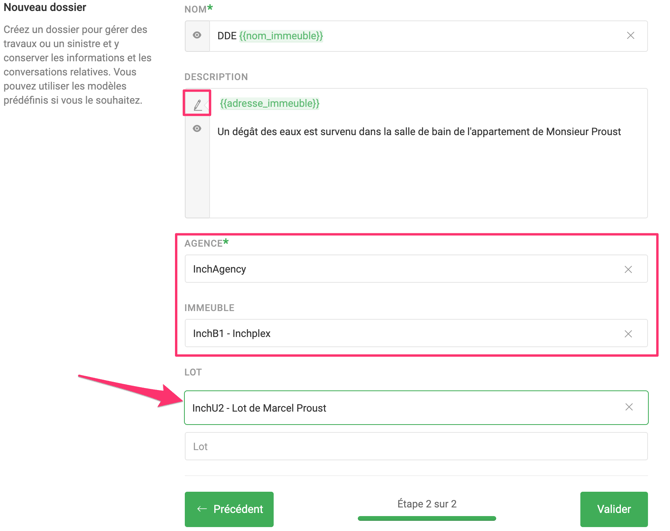
Task: Clear the InchU2 lot selection with its X
Action: (x=629, y=408)
